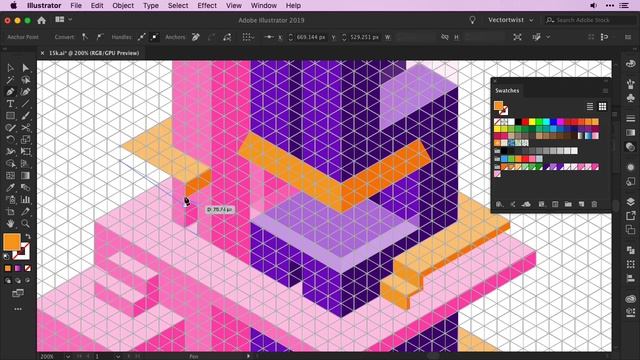The width and height of the screenshot is (640, 360).
Task: Select the Artboard tool
Action: (x=11, y=211)
